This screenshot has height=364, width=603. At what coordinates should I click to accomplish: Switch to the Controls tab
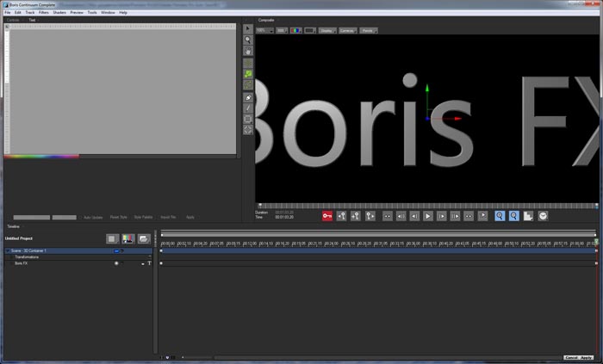13,20
